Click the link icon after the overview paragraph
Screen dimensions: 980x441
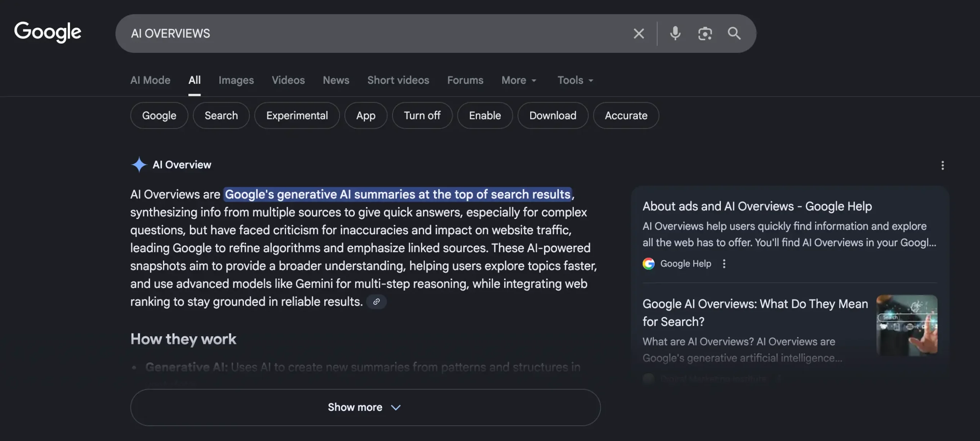point(376,302)
